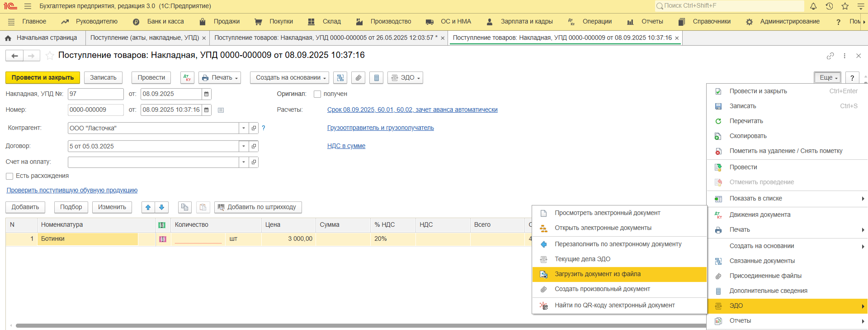Click the Дт/Кт document movements toolbar icon
The width and height of the screenshot is (868, 330).
[x=187, y=78]
